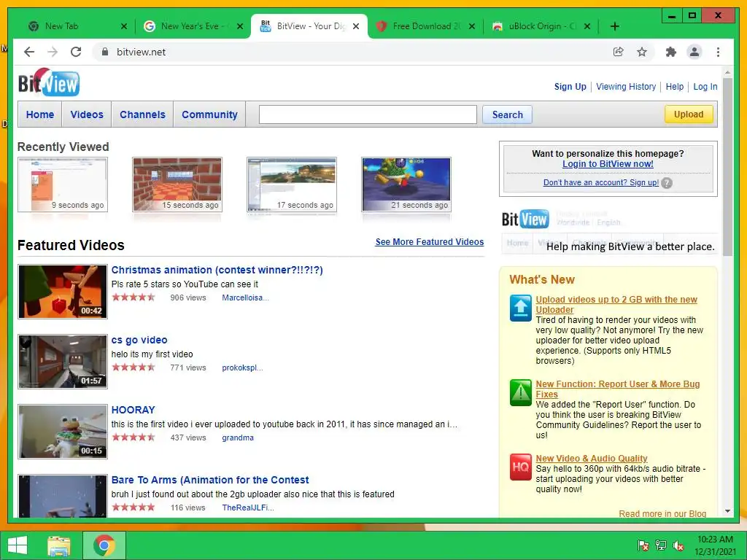
Task: Click the page vertical scrollbar thumb
Action: [727, 168]
